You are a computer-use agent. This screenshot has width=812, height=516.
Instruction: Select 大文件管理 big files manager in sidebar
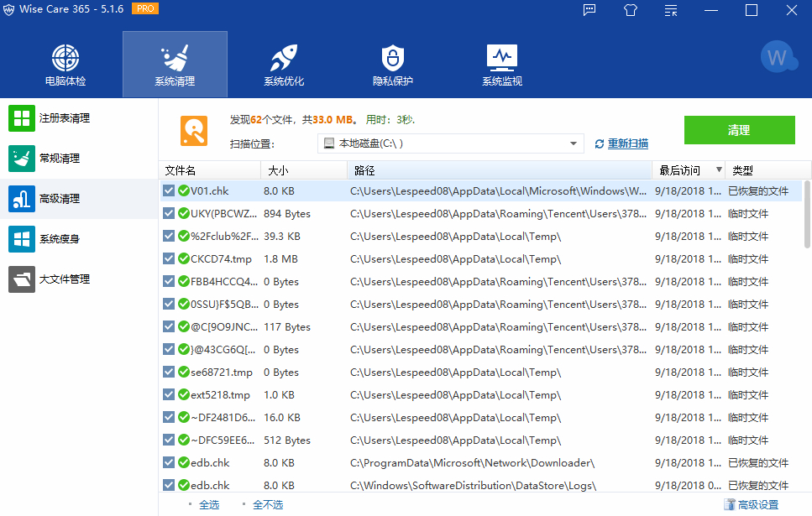[79, 279]
